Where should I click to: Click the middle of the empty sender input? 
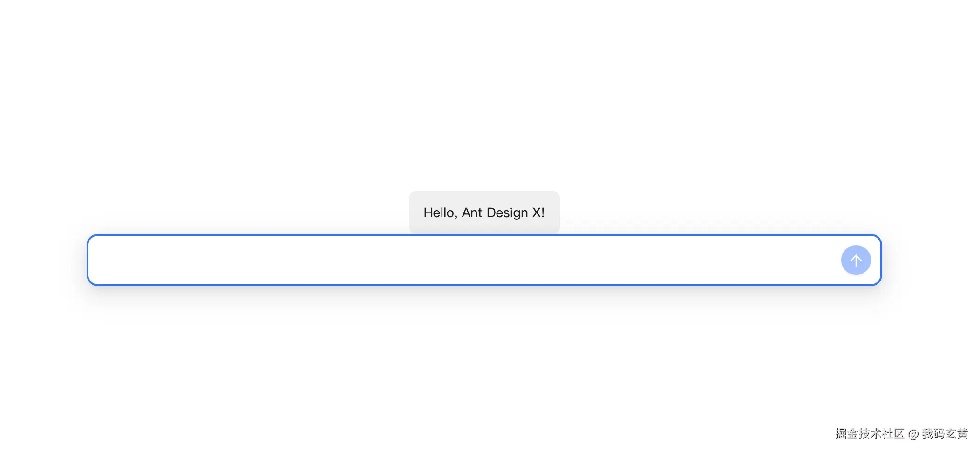(x=466, y=260)
